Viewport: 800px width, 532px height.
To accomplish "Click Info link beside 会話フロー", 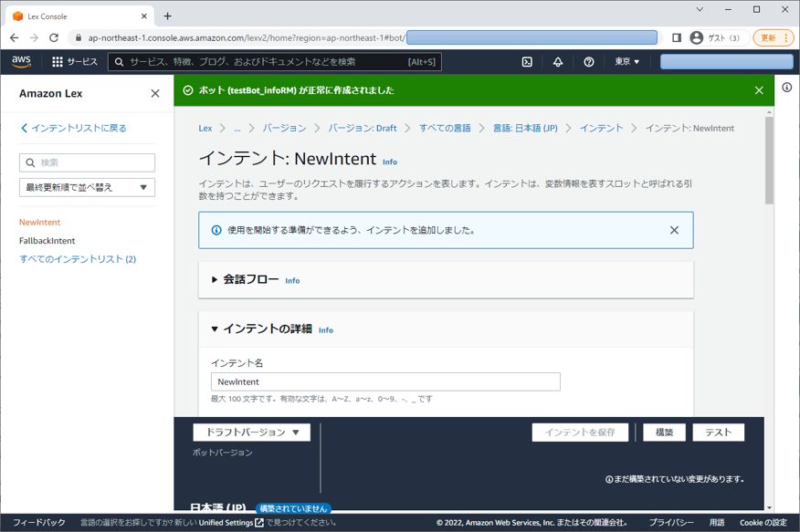I will [292, 280].
